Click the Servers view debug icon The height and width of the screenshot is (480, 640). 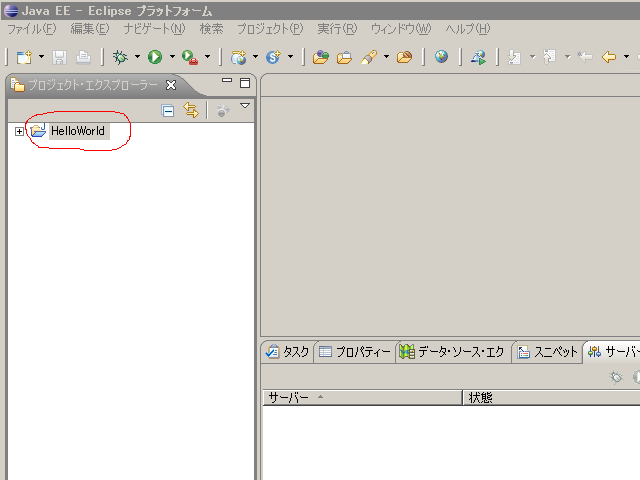(616, 377)
